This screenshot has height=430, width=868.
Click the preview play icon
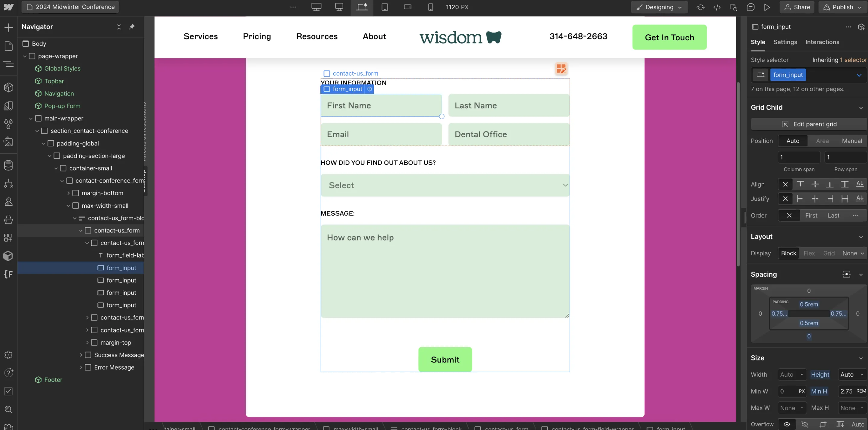(767, 7)
